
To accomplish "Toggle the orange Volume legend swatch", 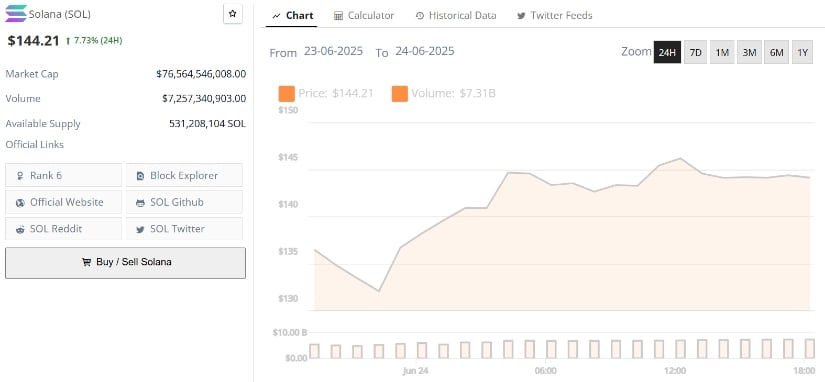I will 399,94.
